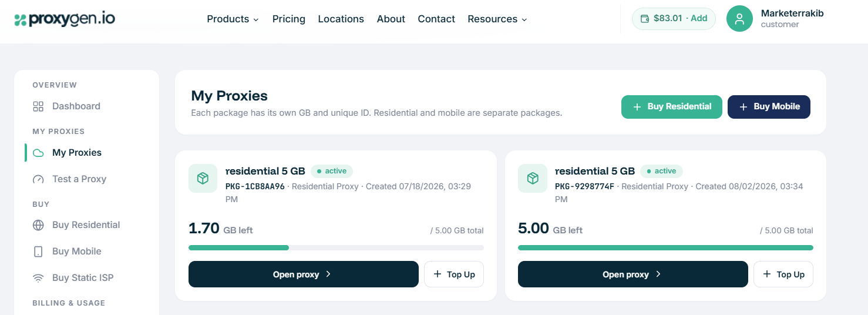Screen dimensions: 868x315
Task: Click the $83.01 Add balance button
Action: [674, 18]
